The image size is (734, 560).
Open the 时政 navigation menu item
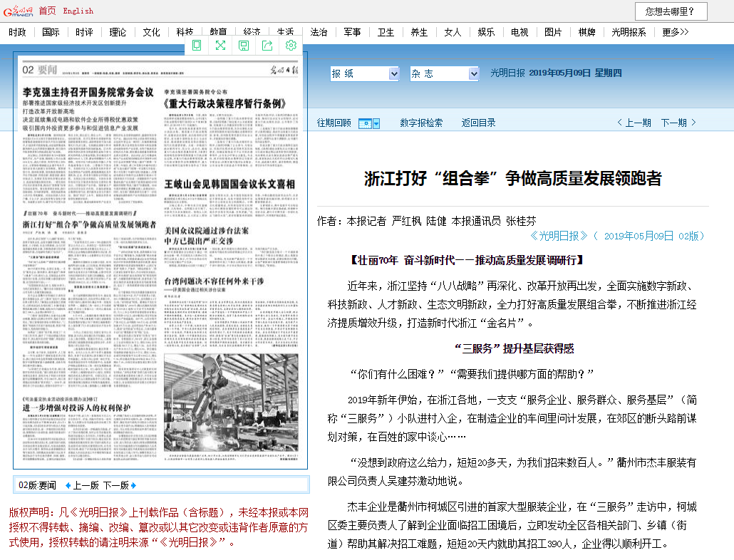(18, 32)
